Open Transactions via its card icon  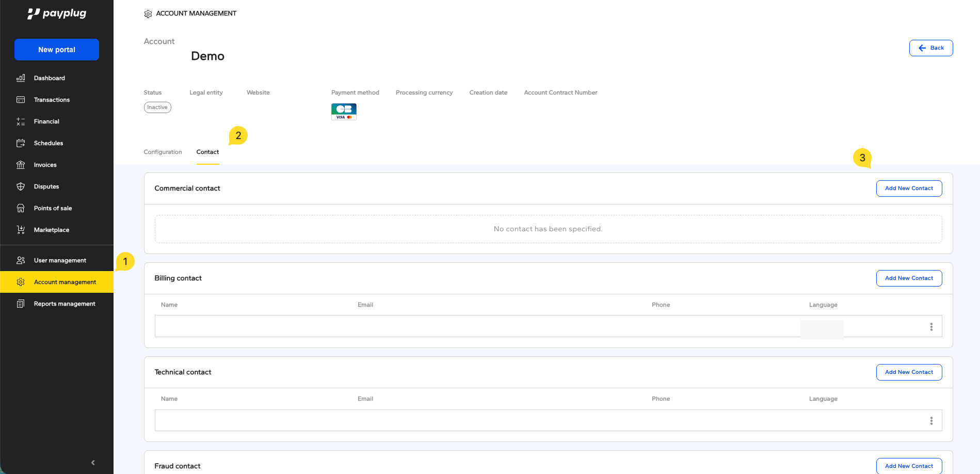[21, 100]
